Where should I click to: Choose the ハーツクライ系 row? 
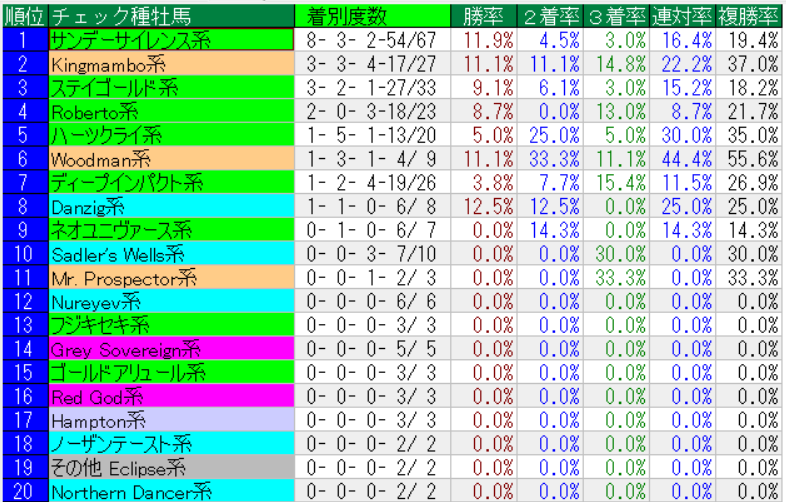171,135
